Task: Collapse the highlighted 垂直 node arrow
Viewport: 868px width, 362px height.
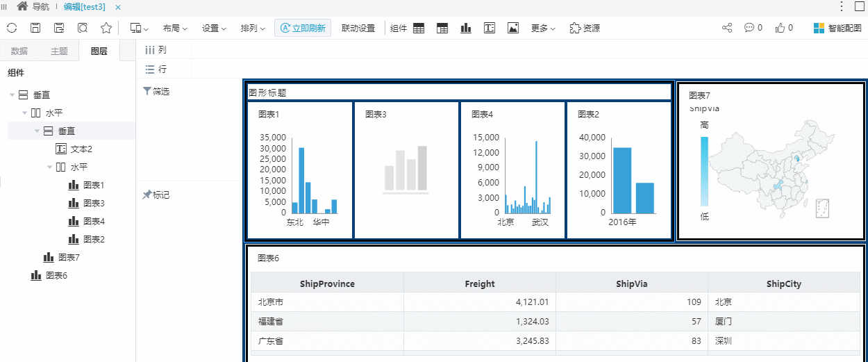Action: pos(37,131)
